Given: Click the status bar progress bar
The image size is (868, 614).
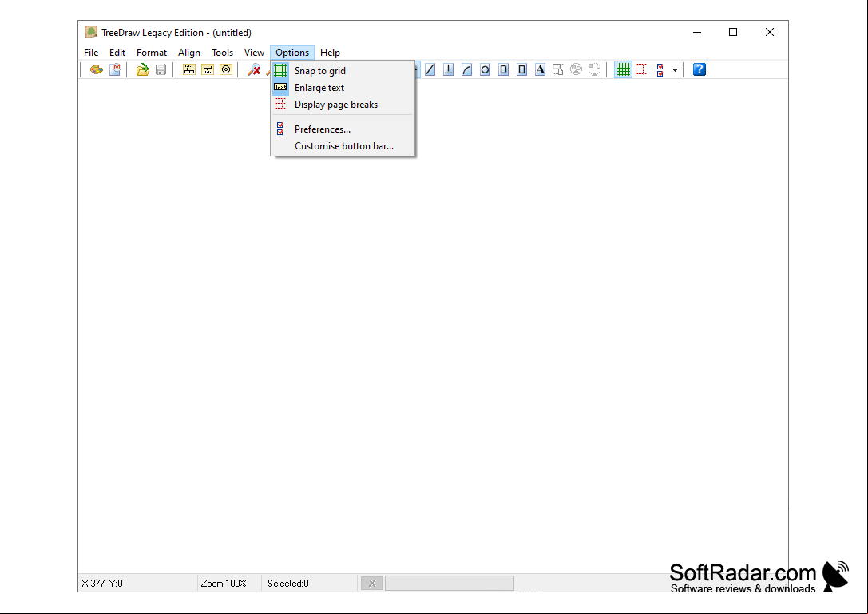Looking at the screenshot, I should 450,583.
